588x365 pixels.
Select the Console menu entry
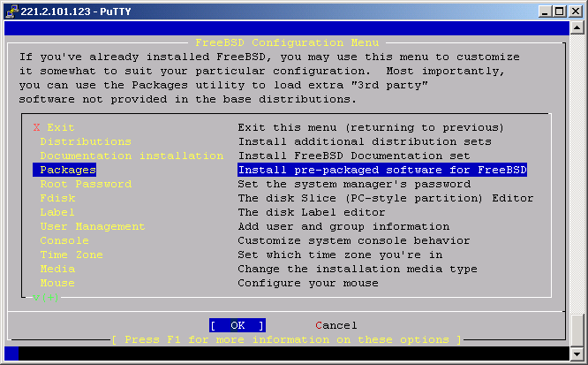tap(64, 240)
